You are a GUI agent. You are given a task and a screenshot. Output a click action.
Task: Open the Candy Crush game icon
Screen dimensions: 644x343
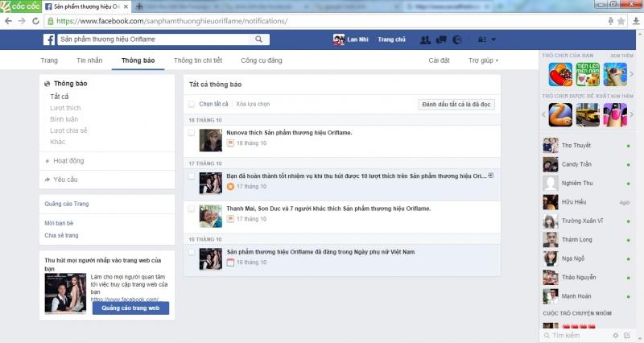pos(560,74)
